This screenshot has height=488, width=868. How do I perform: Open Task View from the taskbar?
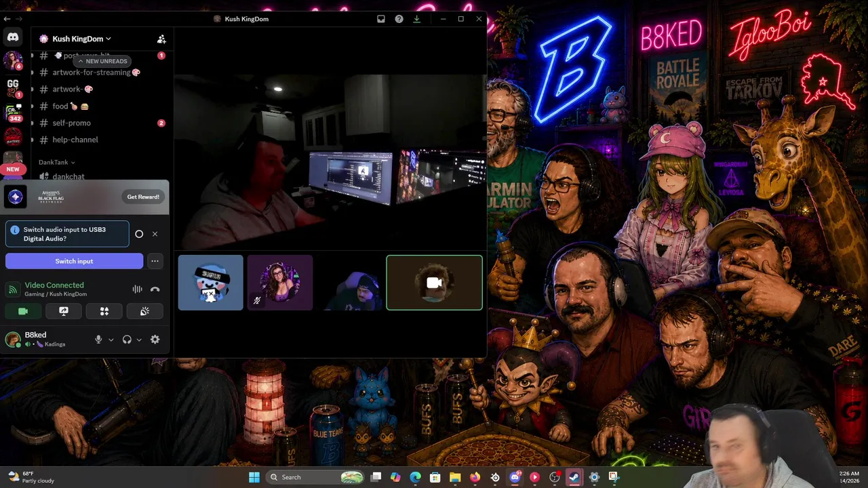point(376,477)
